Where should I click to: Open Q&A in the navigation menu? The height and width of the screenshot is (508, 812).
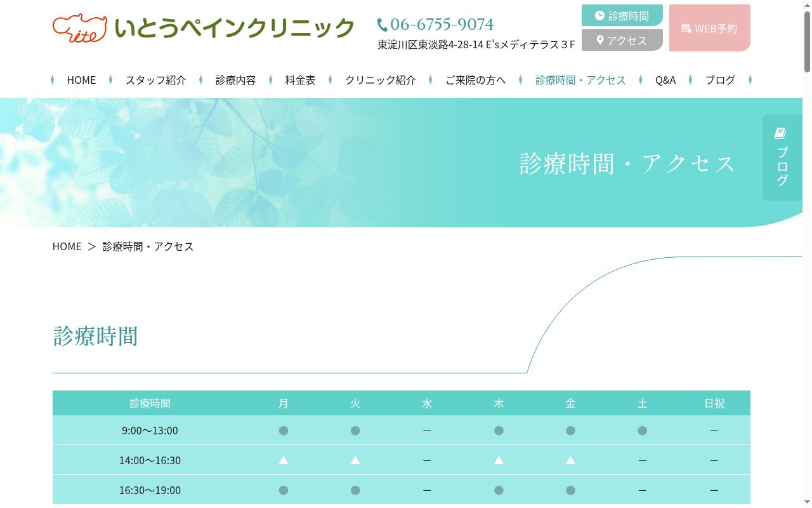point(665,80)
